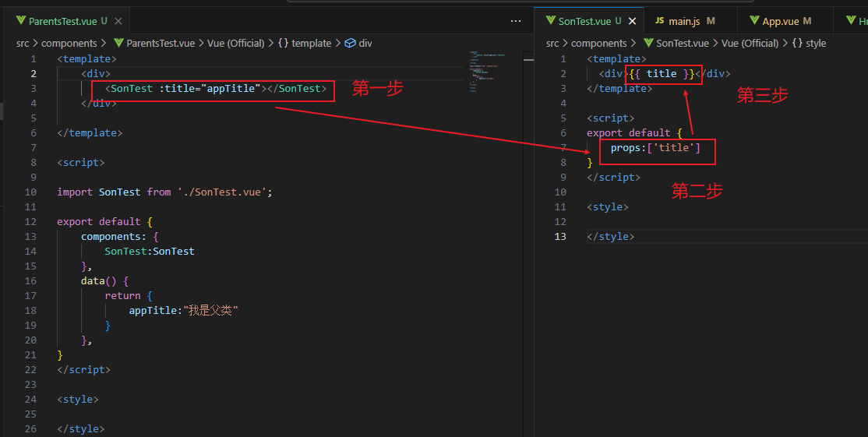This screenshot has width=868, height=437.
Task: Click '<SonTest :title="appTitle">' code in left editor
Action: (186, 89)
